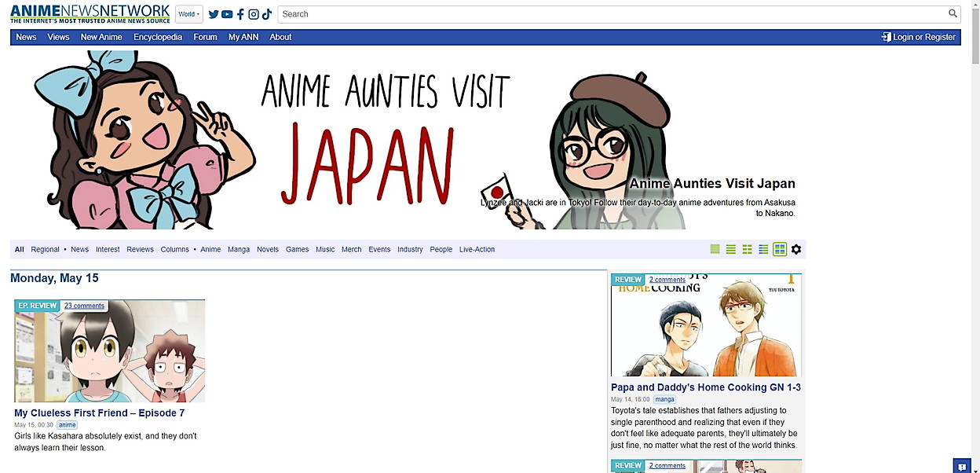Click the Monday, May 15 date heading
The image size is (980, 473).
(x=54, y=278)
